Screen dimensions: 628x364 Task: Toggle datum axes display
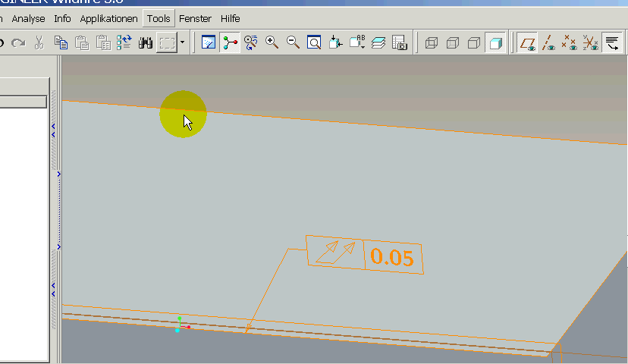pyautogui.click(x=548, y=43)
